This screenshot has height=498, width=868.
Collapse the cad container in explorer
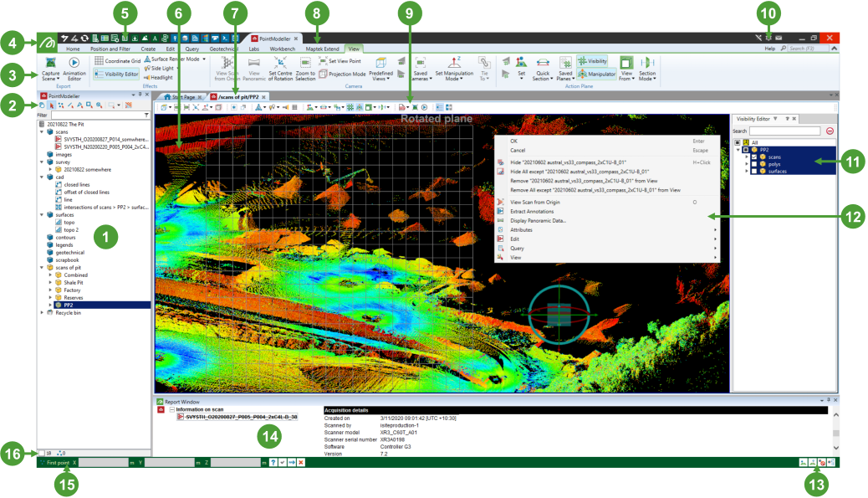click(x=42, y=177)
